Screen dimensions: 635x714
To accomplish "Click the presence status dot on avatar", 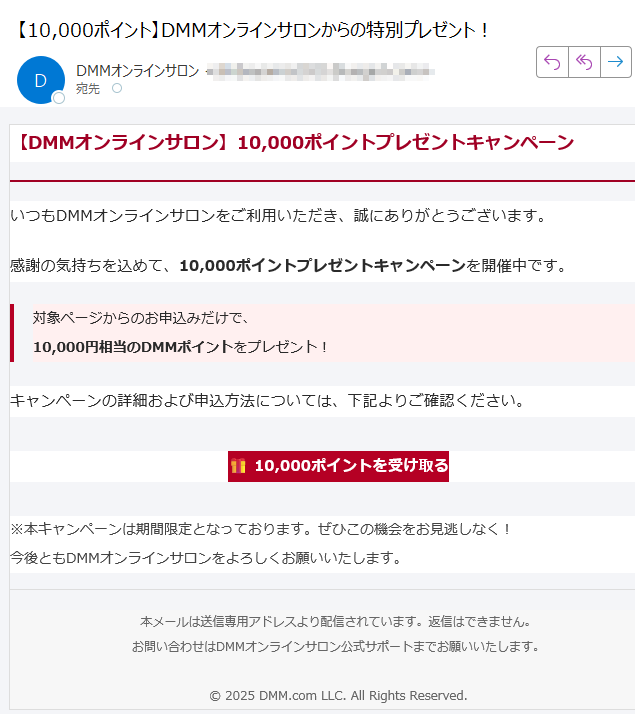I will pyautogui.click(x=59, y=98).
